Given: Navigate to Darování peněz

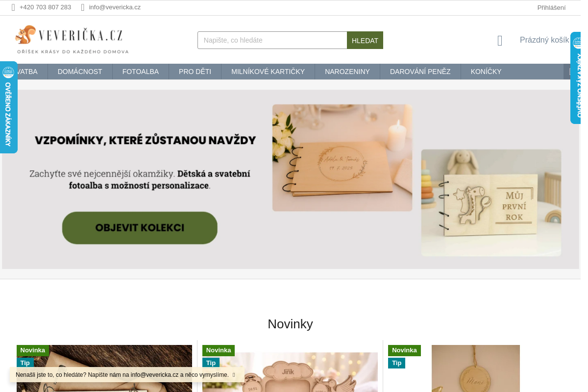Looking at the screenshot, I should pyautogui.click(x=420, y=72).
